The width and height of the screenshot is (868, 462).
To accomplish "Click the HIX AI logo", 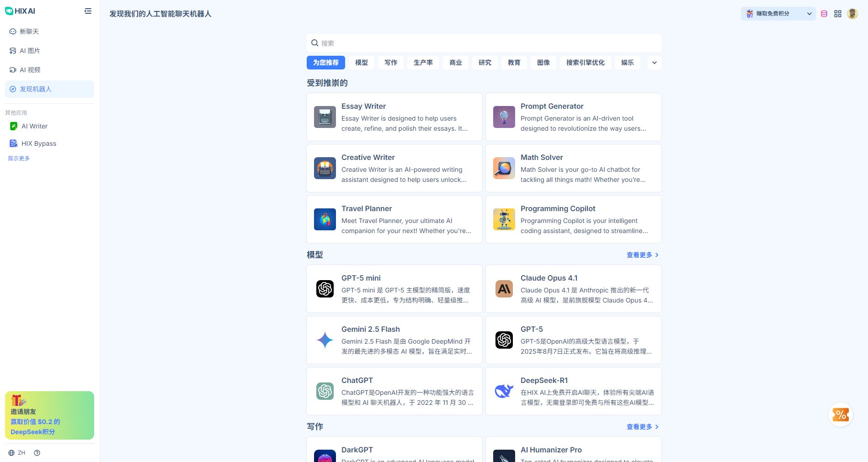I will (x=20, y=11).
